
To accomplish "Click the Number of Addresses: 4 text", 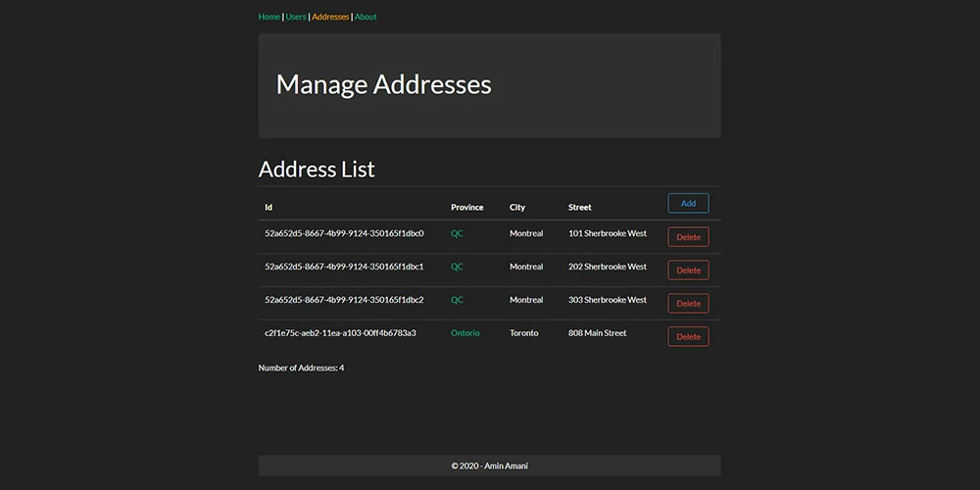I will [301, 368].
